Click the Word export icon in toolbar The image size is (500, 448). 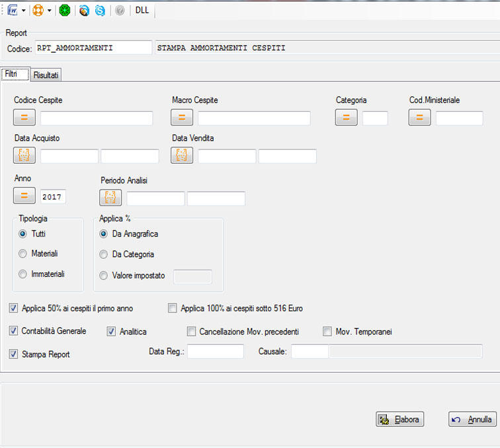pos(13,11)
